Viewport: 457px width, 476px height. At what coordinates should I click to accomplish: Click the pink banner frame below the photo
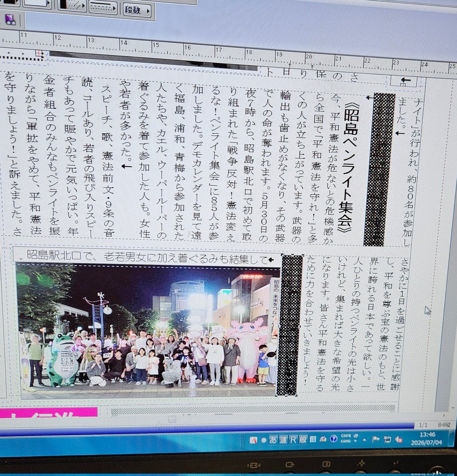point(48,413)
